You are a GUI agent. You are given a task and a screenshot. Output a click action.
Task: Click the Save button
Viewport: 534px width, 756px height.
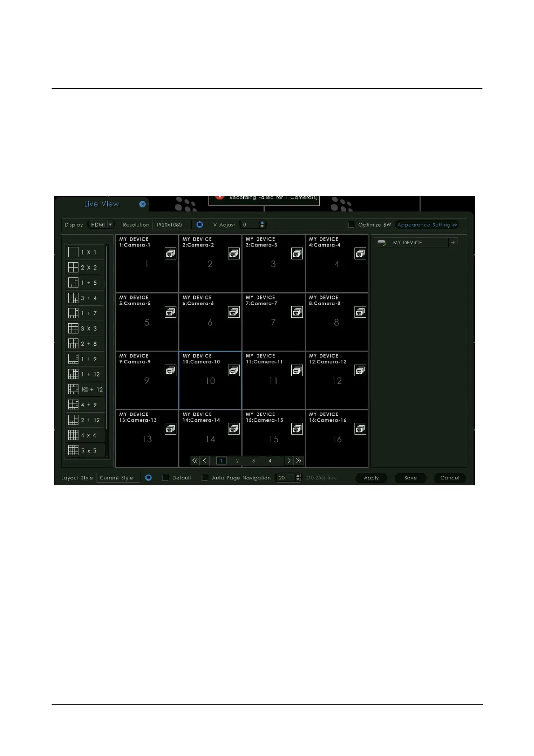coord(411,478)
